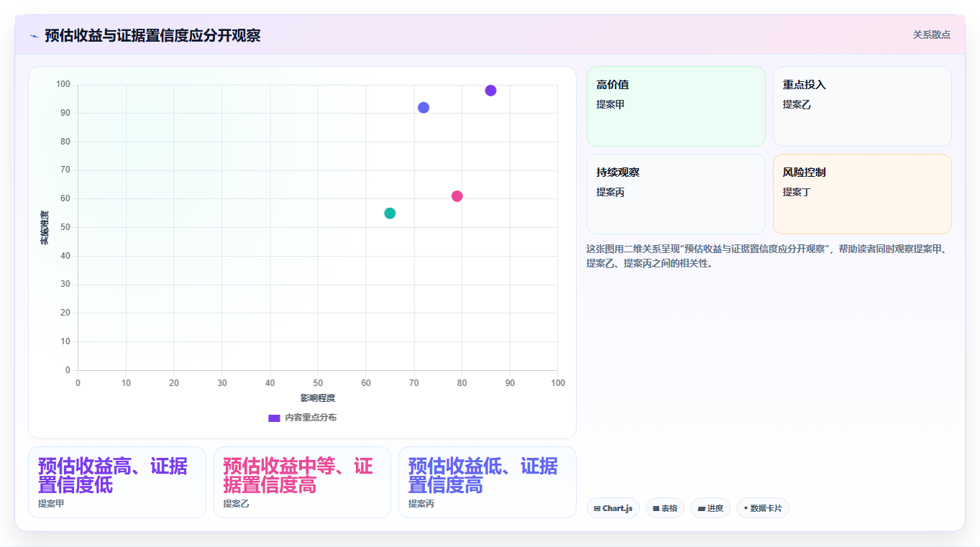
Task: Click the 进度 tag chip
Action: 710,508
